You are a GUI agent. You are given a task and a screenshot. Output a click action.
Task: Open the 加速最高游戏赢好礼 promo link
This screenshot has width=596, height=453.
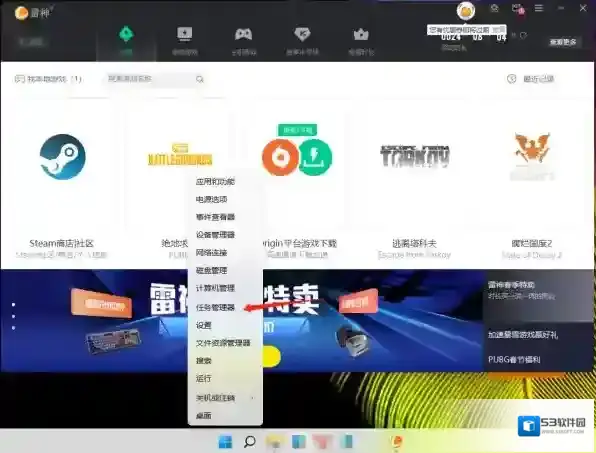pos(523,335)
